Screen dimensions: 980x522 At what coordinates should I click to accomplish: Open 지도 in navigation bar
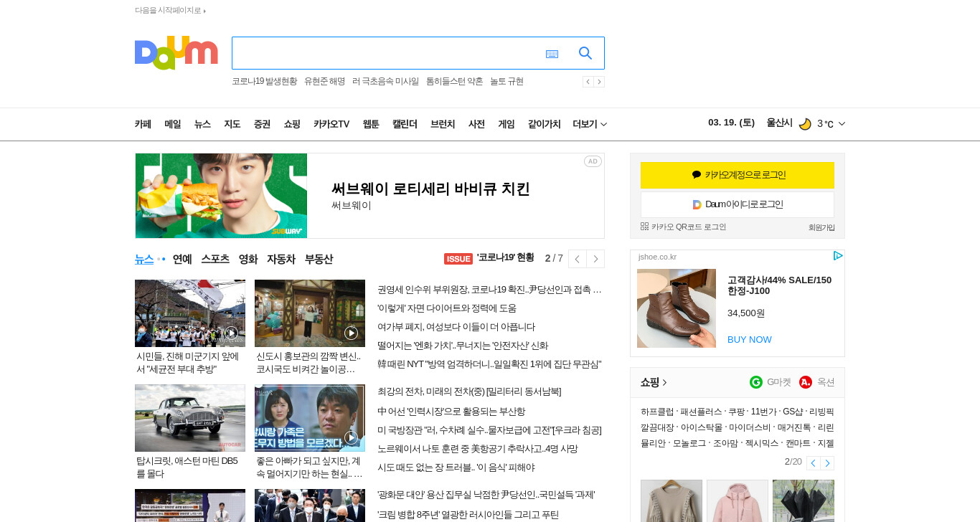(232, 124)
